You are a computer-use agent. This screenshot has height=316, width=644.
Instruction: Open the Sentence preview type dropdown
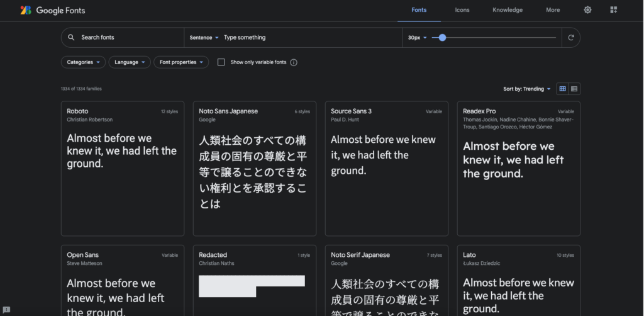[x=204, y=37]
